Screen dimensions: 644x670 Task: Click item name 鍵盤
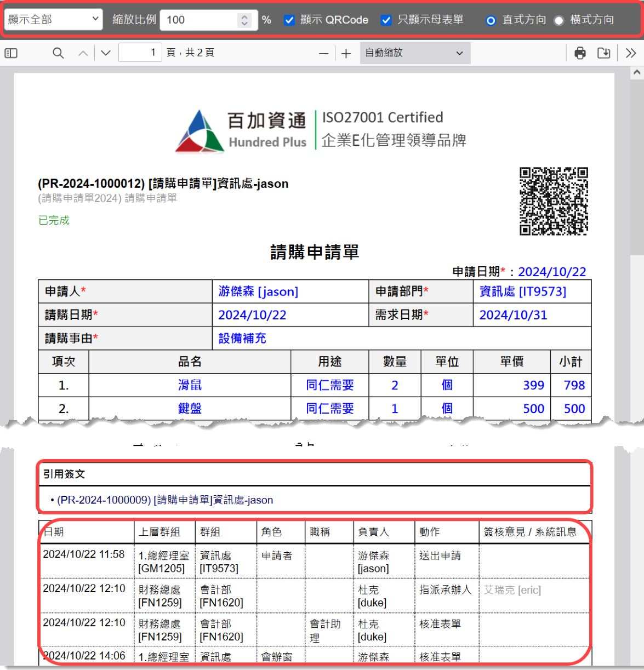[190, 409]
